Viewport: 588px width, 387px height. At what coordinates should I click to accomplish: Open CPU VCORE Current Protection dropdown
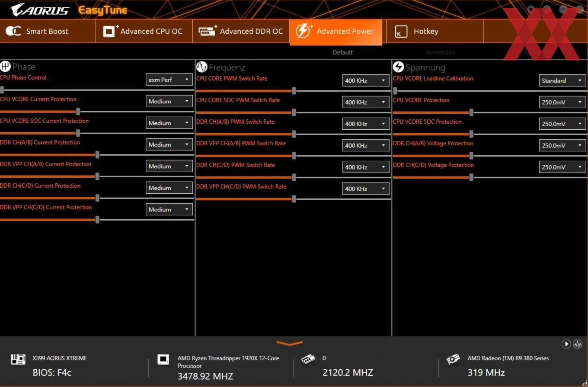[x=169, y=101]
